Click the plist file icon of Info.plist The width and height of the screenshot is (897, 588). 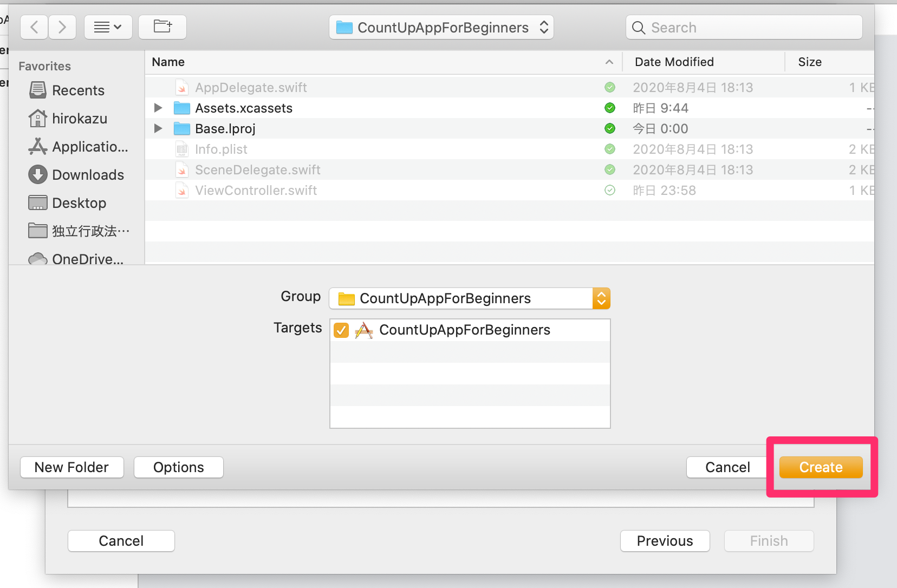point(182,149)
